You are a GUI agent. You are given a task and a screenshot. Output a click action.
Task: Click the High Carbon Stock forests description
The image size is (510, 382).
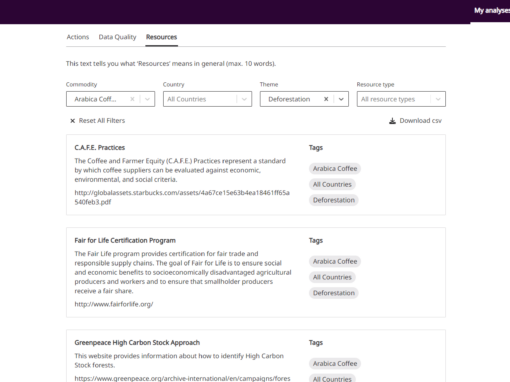[x=179, y=360]
